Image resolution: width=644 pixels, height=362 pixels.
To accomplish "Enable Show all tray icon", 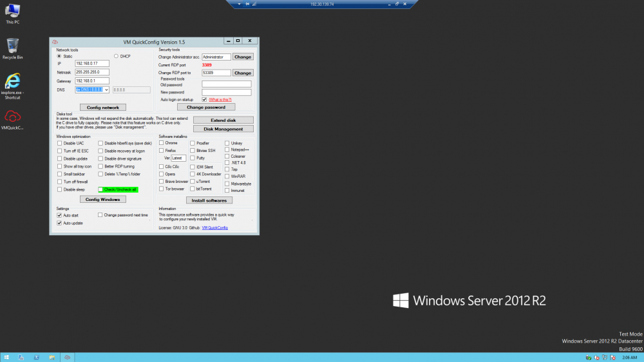I will coord(59,166).
